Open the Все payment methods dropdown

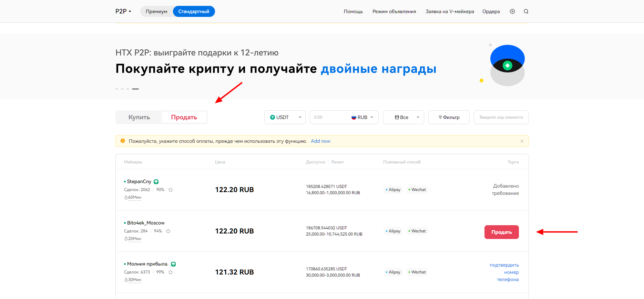(x=403, y=117)
